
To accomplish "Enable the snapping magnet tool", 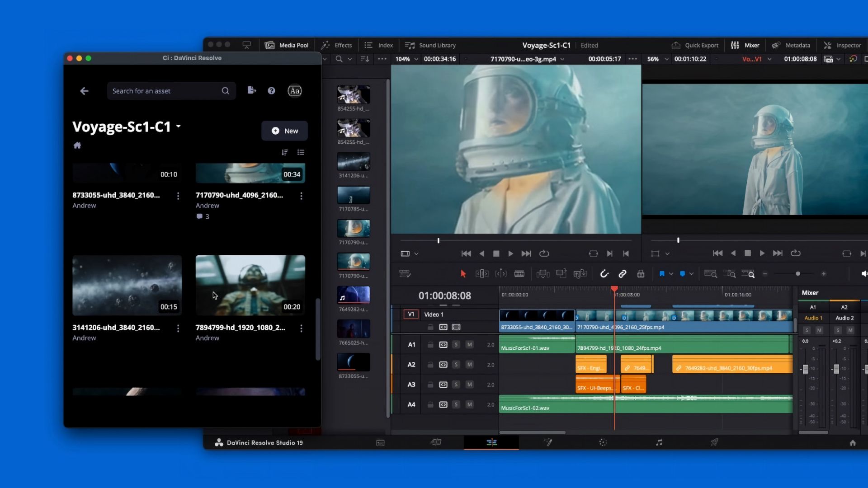I will point(604,273).
